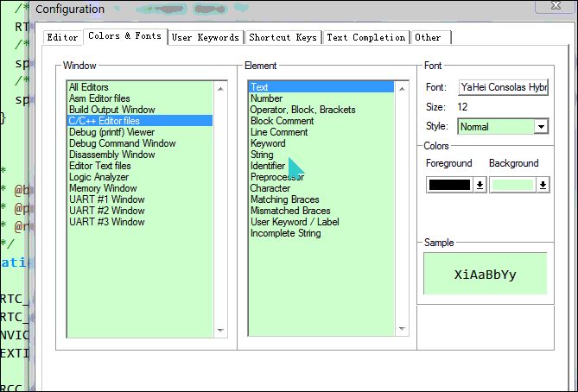
Task: Select All Editors in Window list
Action: tap(140, 87)
